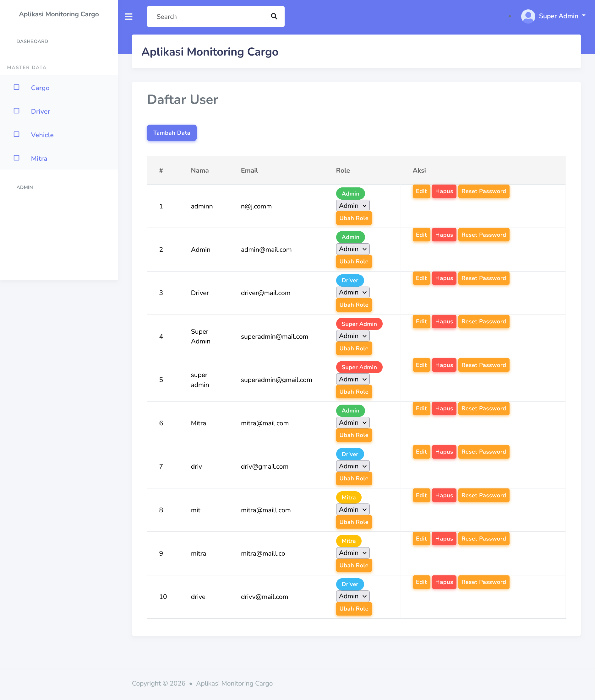Click the Vehicle square icon in sidebar
Image resolution: width=595 pixels, height=700 pixels.
(x=17, y=134)
